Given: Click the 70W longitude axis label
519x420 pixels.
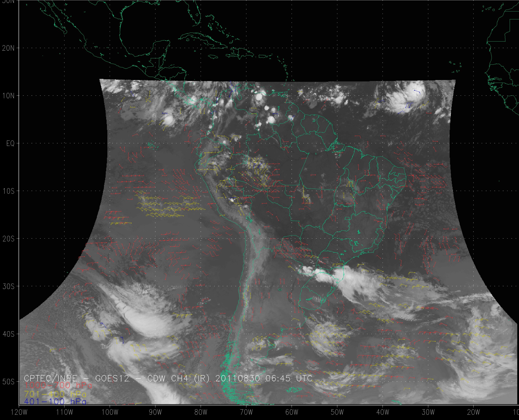Looking at the screenshot, I should tap(246, 412).
